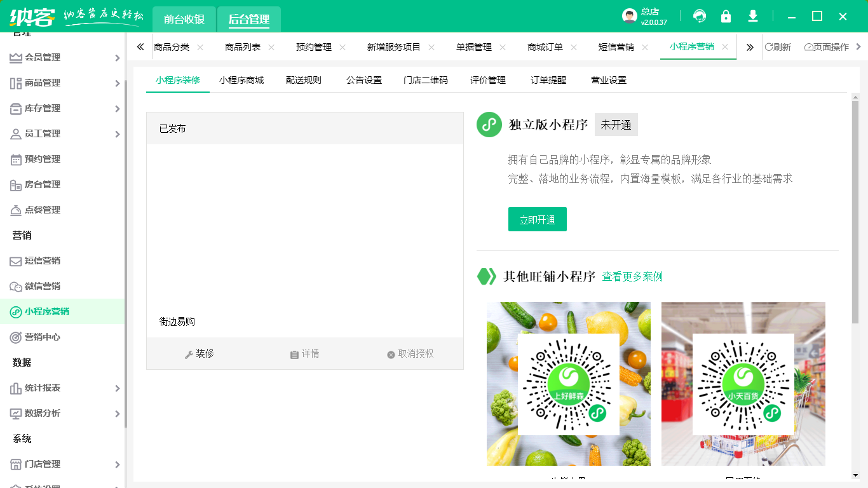Click the download icon in title bar

tap(752, 16)
